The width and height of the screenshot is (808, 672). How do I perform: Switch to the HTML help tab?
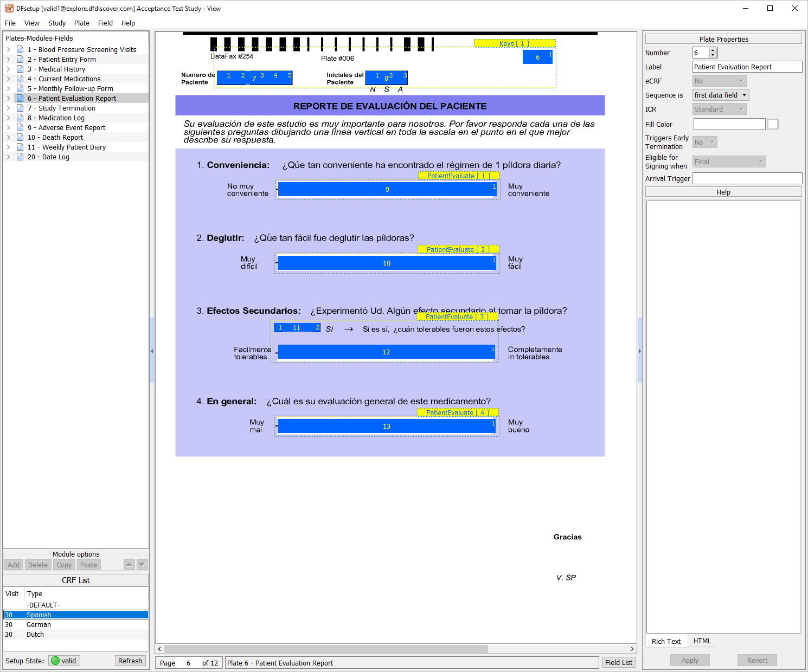tap(702, 641)
